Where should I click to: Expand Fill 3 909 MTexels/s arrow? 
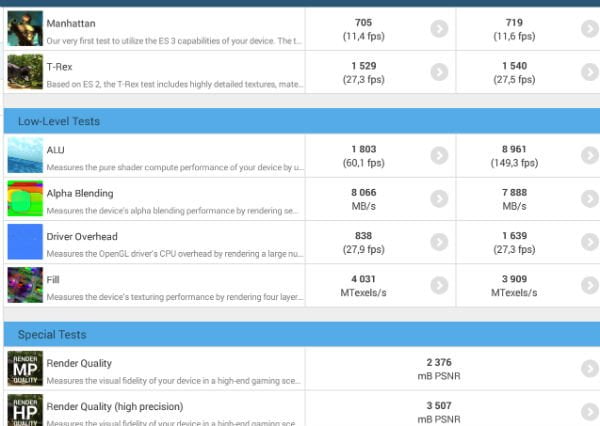[x=590, y=285]
